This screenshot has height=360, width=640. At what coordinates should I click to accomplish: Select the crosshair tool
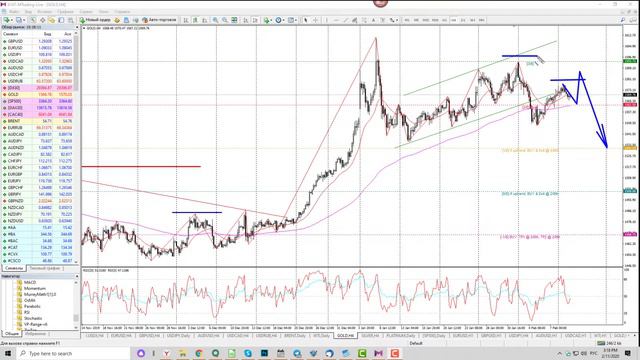coord(315,20)
